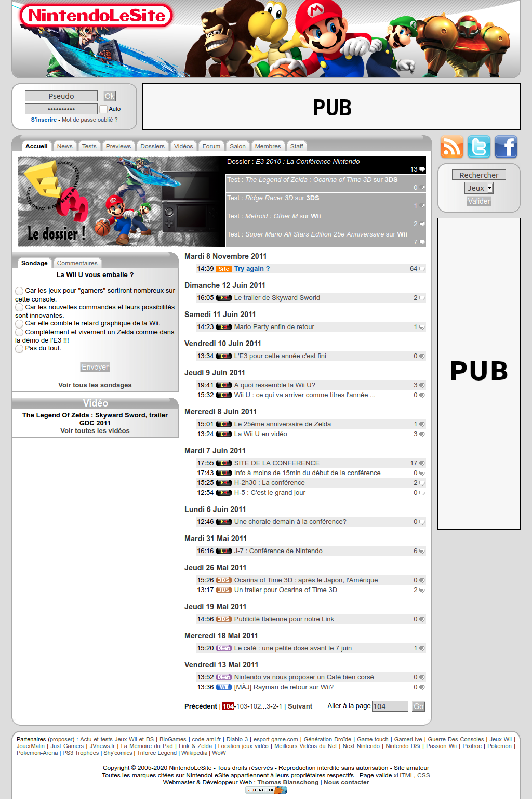Click the Site tag beside Try again
Image resolution: width=532 pixels, height=799 pixels.
tap(224, 269)
